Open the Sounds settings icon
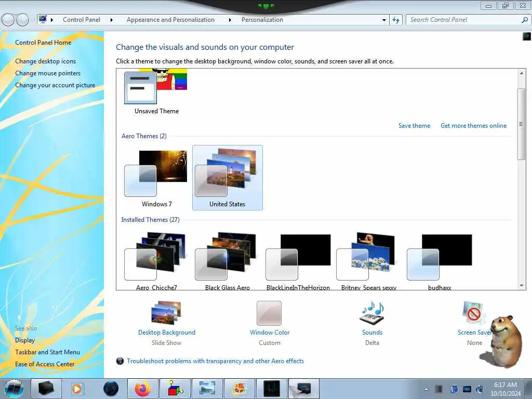The image size is (532, 399). (372, 312)
